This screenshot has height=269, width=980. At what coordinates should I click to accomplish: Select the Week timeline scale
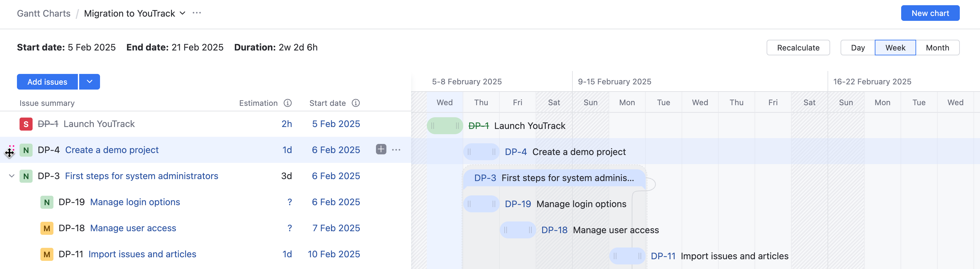[x=895, y=48]
